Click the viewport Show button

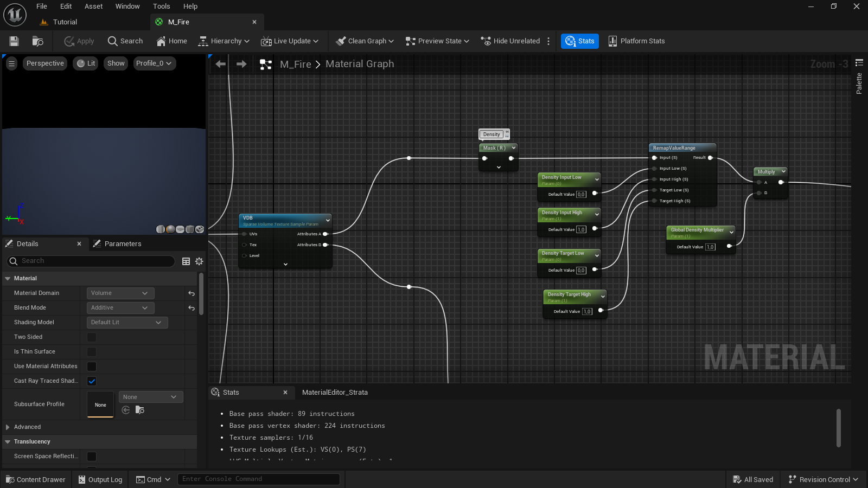point(116,63)
